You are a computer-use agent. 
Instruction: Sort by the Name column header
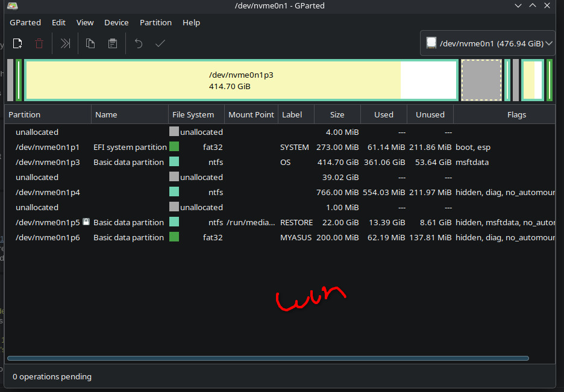130,114
